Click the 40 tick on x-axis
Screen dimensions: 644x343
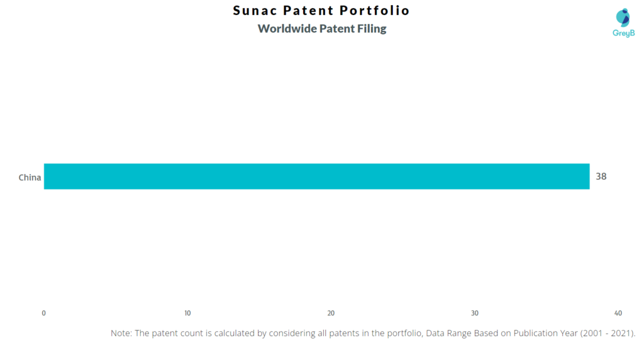[x=618, y=313]
